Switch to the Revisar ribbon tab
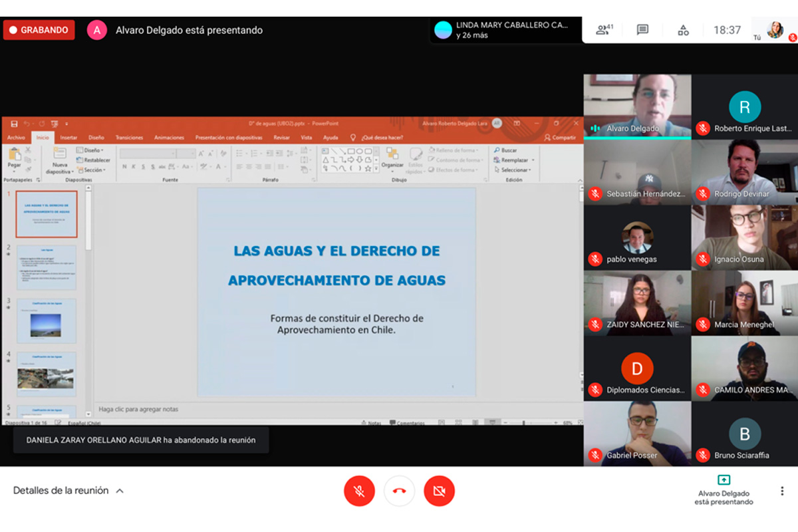Screen dimensions: 798x532 282,138
